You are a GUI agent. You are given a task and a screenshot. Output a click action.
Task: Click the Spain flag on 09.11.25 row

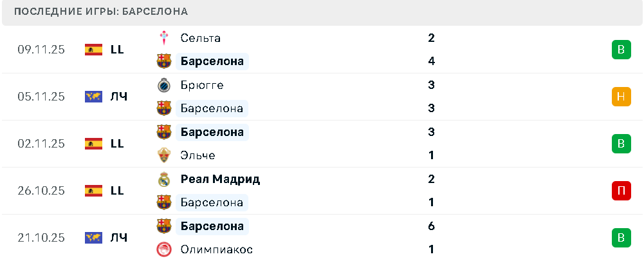pos(94,50)
